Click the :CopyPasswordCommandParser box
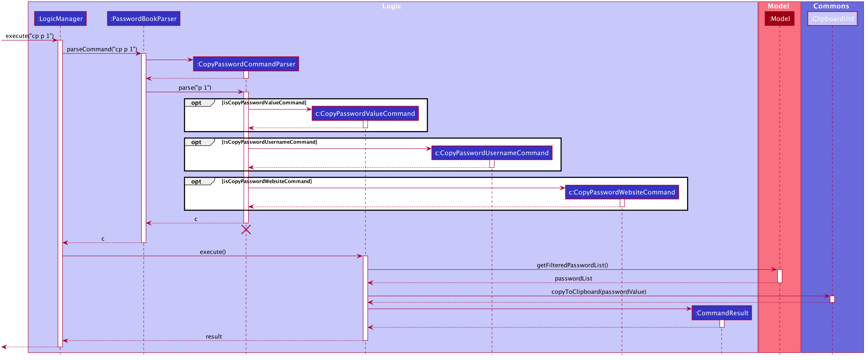Viewport: 868px width, 360px height. (246, 64)
